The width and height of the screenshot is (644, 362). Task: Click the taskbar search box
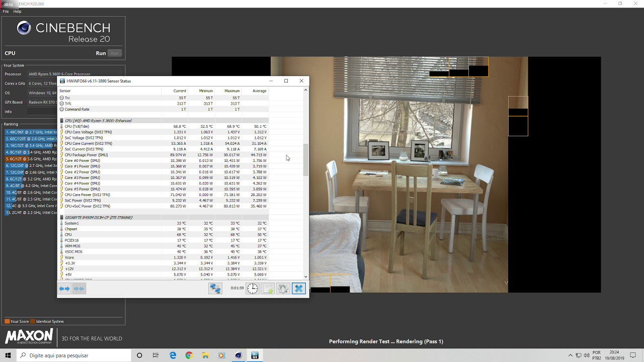[74, 355]
